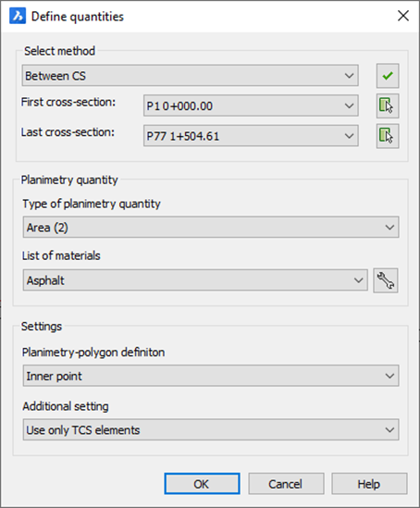Image resolution: width=420 pixels, height=508 pixels.
Task: Open Type of planimetry quantity dropdown
Action: [x=211, y=227]
